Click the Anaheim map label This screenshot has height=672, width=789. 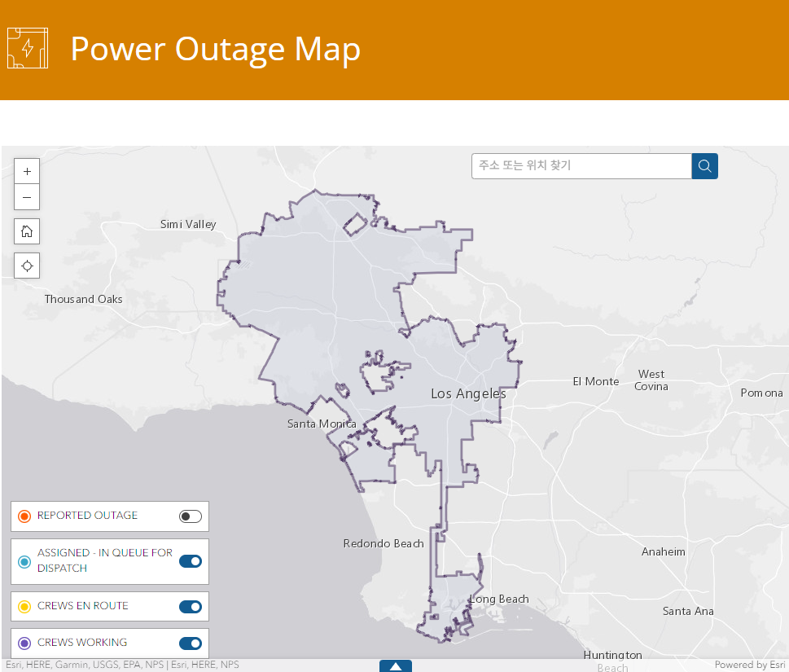coord(664,551)
